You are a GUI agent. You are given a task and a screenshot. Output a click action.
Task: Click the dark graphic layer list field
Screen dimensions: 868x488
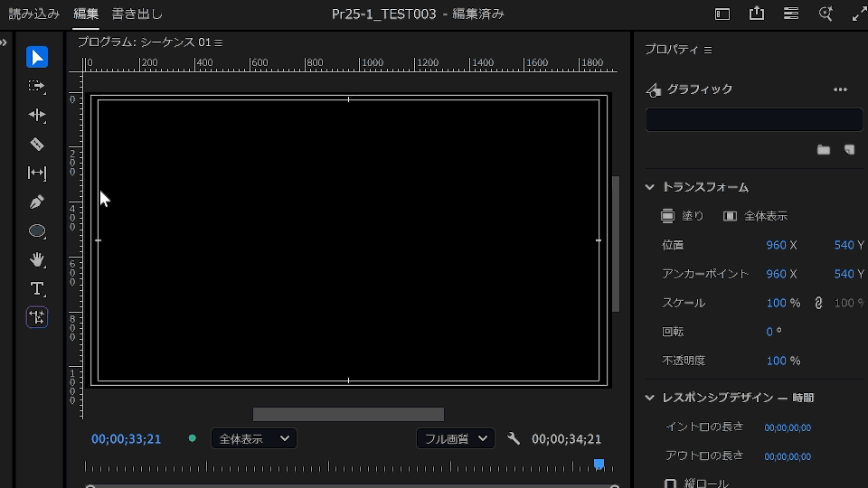coord(754,120)
